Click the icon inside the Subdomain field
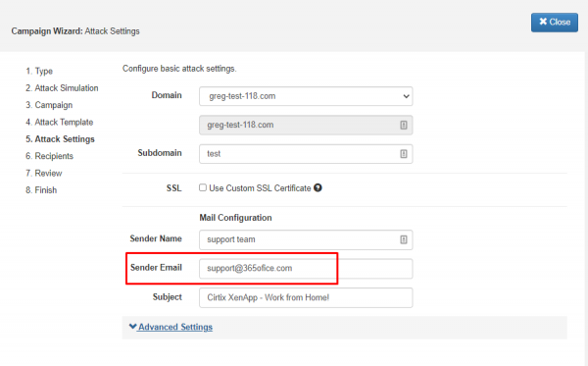This screenshot has height=366, width=588. point(404,153)
